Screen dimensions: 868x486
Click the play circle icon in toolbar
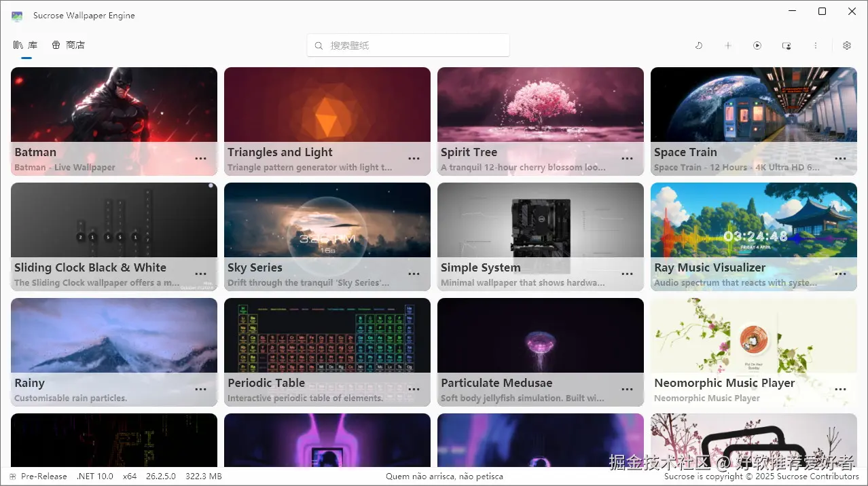(757, 45)
